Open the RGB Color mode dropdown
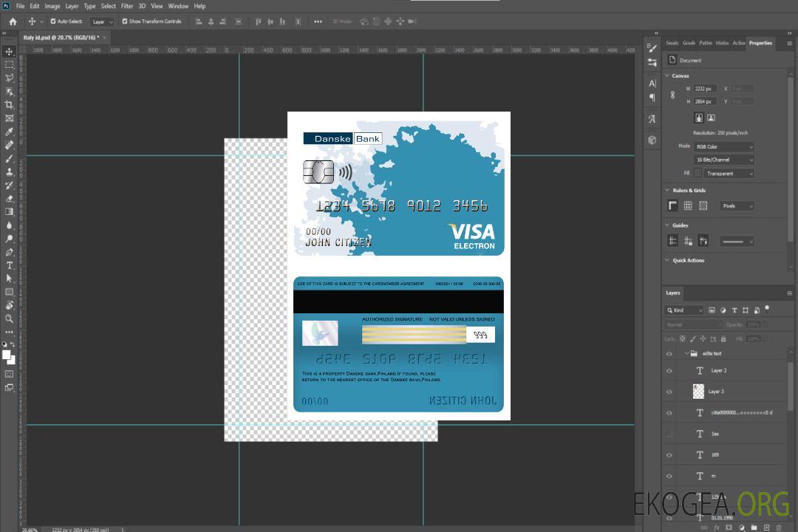 coord(723,146)
